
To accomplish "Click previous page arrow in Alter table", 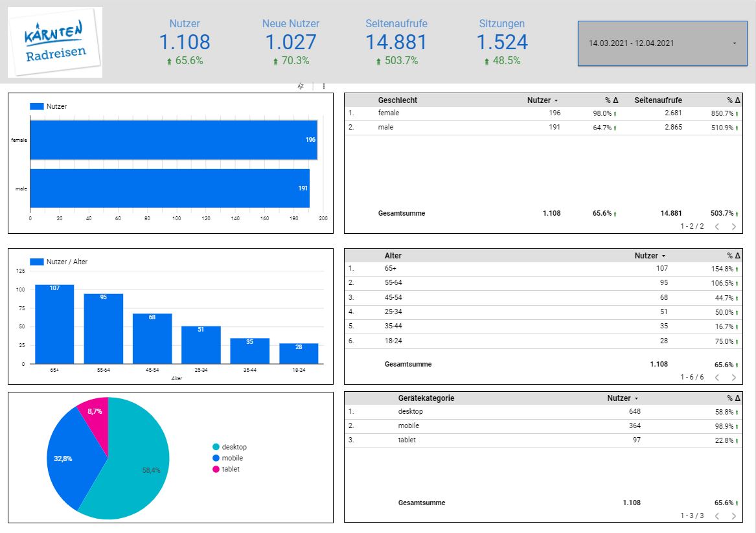I will click(x=717, y=377).
